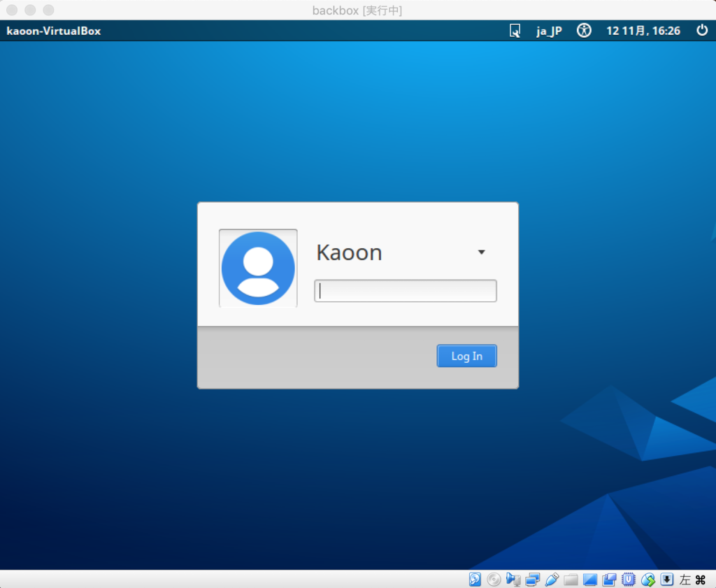Click the macOS window zoom button

[48, 10]
